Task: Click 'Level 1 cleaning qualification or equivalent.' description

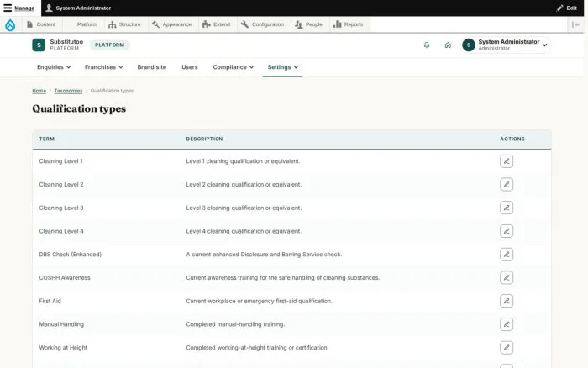Action: pyautogui.click(x=243, y=161)
